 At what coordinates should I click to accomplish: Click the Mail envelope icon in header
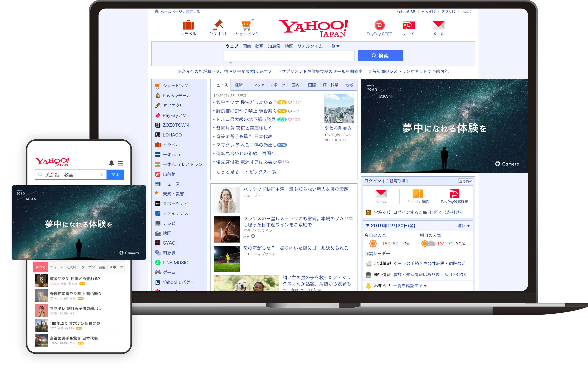coord(438,25)
